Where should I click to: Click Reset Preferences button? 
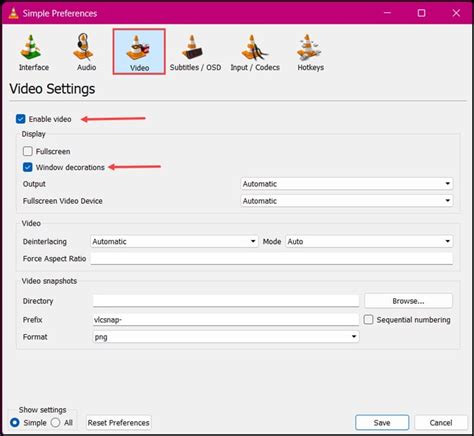119,423
